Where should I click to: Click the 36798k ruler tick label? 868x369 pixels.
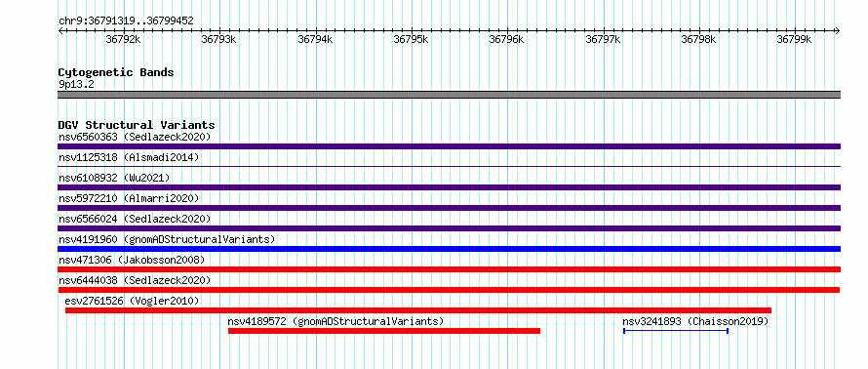(698, 40)
